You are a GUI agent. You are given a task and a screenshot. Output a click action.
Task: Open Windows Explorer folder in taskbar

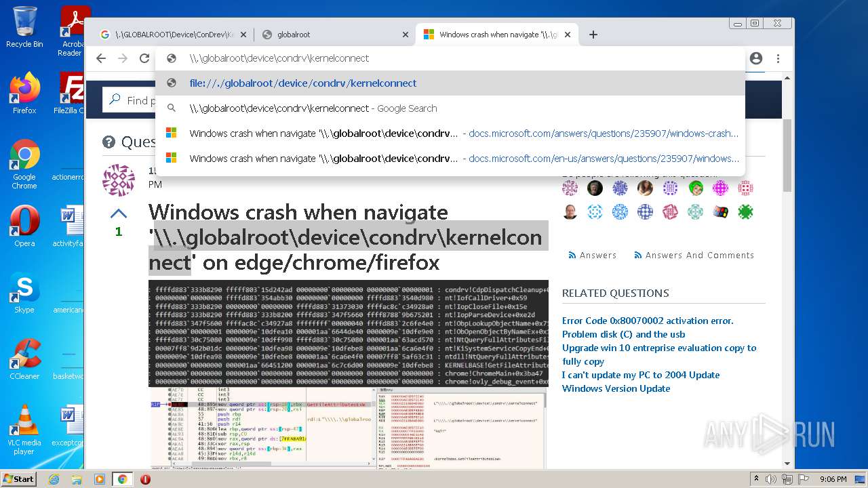pyautogui.click(x=77, y=479)
